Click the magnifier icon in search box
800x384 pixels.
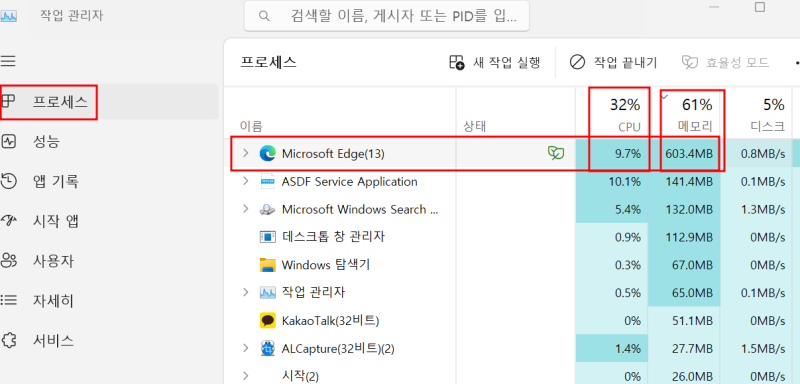coord(264,16)
